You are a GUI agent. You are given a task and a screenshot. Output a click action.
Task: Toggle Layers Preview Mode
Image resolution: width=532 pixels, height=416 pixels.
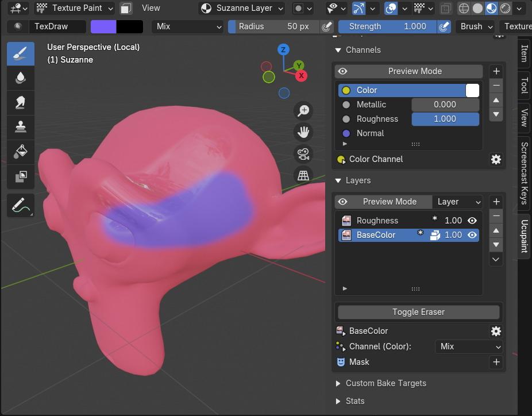[383, 202]
